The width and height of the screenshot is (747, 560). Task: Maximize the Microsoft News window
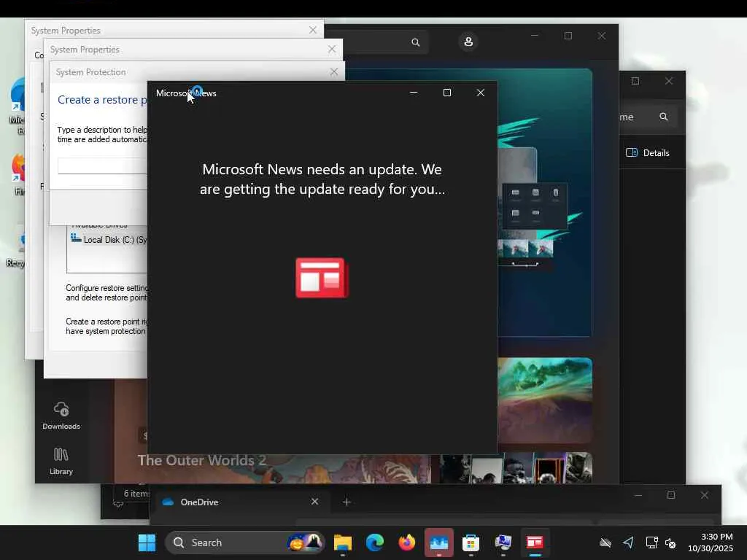pos(447,93)
